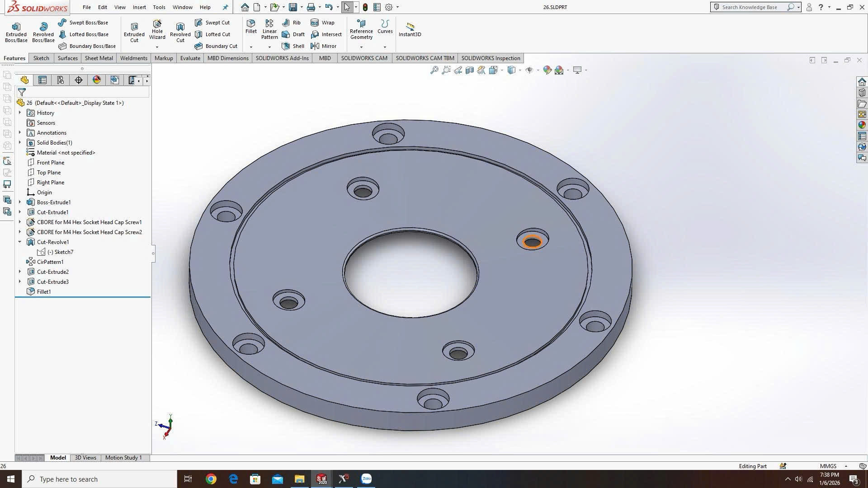Expand the History folder in the tree
Viewport: 868px width, 488px height.
click(x=20, y=113)
